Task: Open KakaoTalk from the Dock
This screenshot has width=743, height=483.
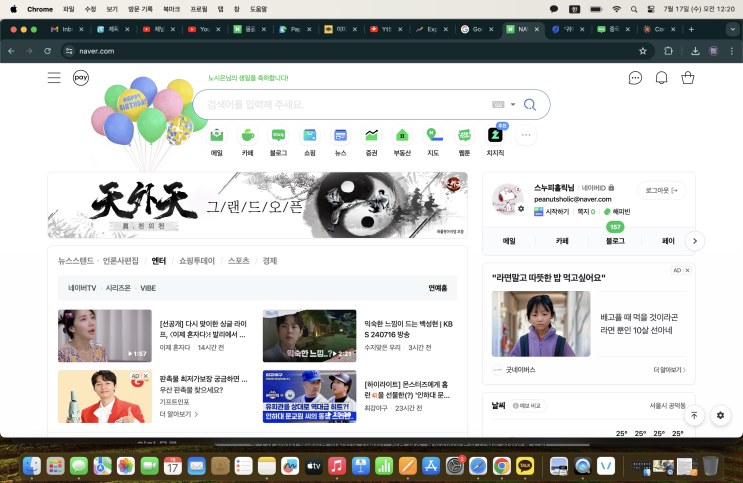Action: [x=525, y=466]
